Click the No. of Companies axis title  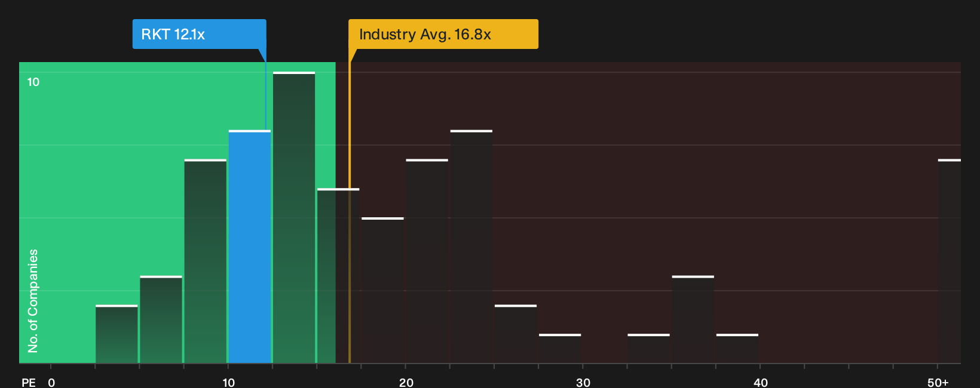pyautogui.click(x=33, y=301)
